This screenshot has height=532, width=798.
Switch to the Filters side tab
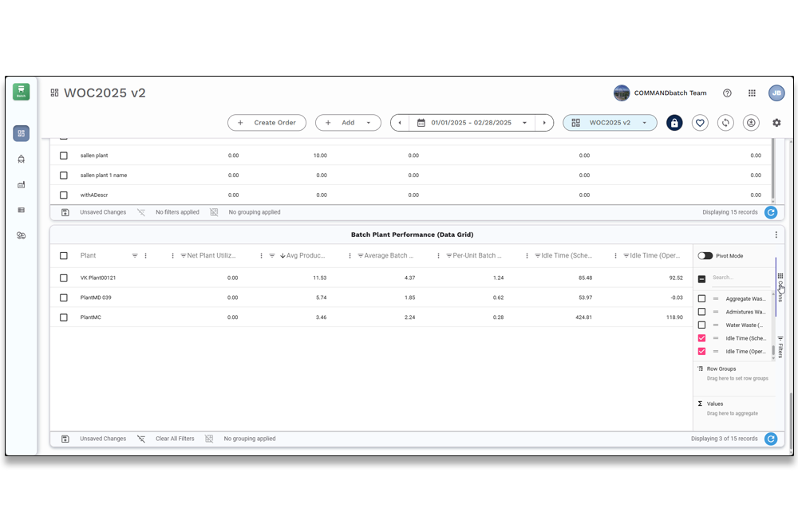point(780,347)
